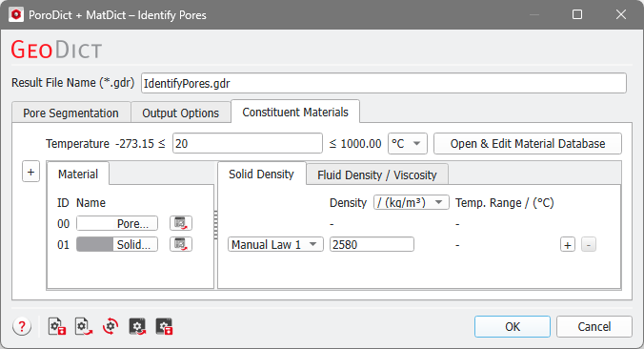Click Cancel button
644x349 pixels.
tap(594, 327)
